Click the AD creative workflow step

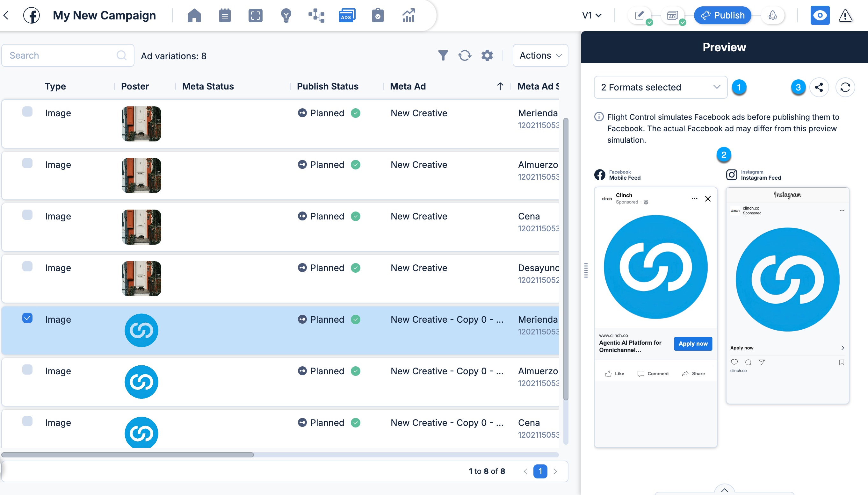pyautogui.click(x=672, y=15)
